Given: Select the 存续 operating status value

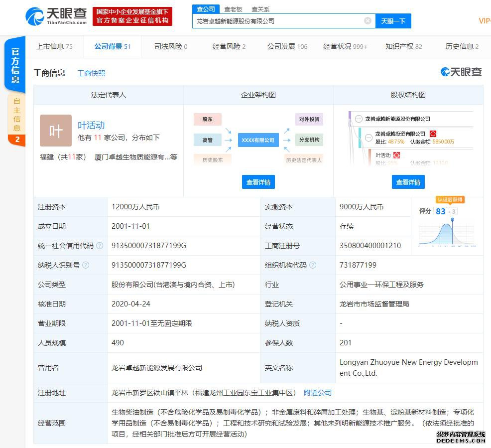Looking at the screenshot, I should pyautogui.click(x=347, y=226).
